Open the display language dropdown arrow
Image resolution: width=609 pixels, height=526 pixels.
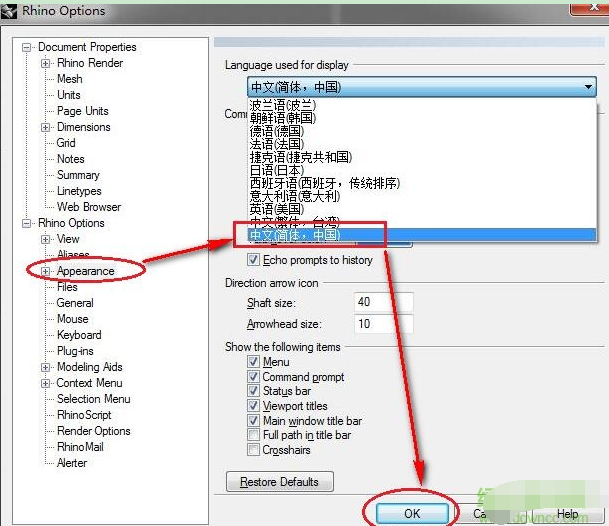(x=588, y=87)
